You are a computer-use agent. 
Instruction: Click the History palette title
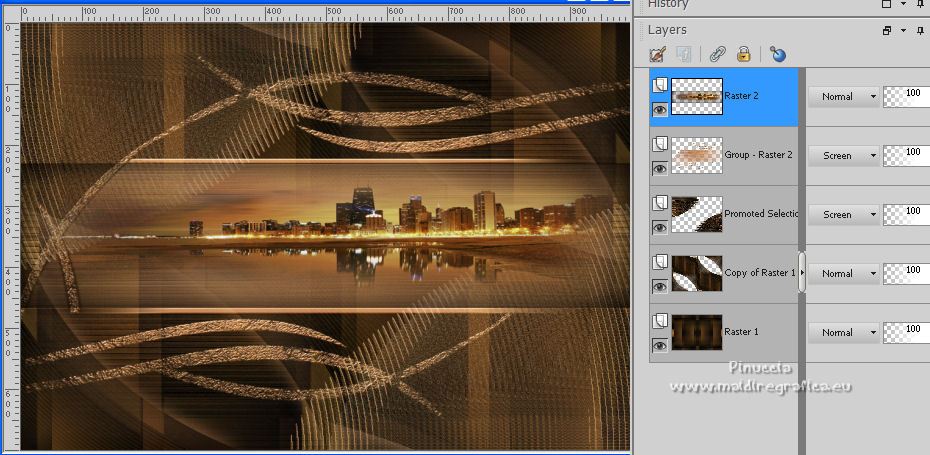coord(668,4)
